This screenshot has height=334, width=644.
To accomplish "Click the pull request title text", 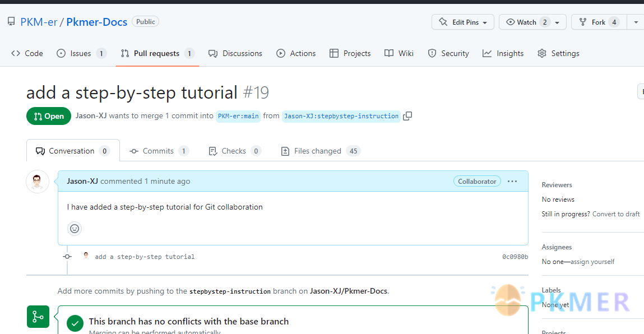I will (x=132, y=92).
